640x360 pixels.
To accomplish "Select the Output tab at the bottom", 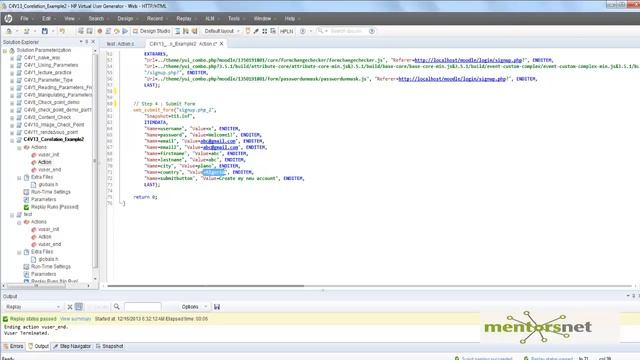I will (x=38, y=346).
